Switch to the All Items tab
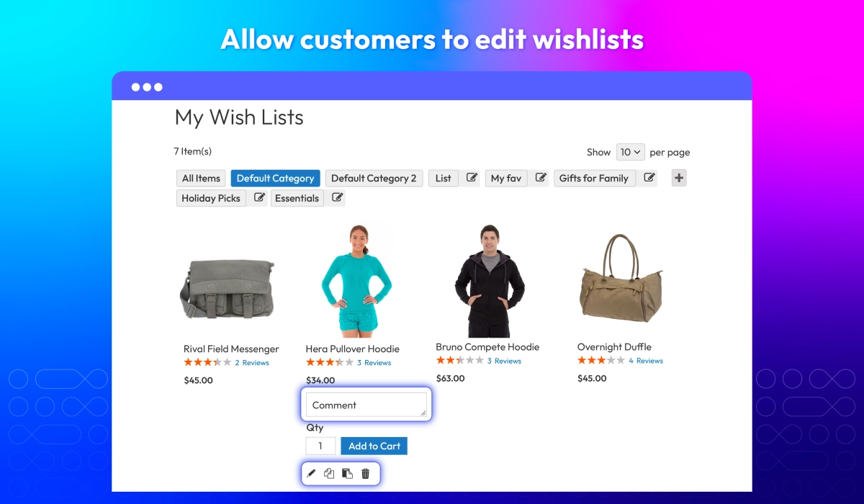 pyautogui.click(x=201, y=178)
